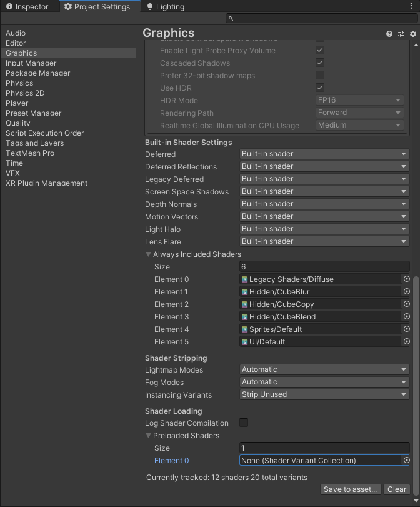Open the Fog Modes dropdown
This screenshot has width=420, height=507.
click(324, 382)
